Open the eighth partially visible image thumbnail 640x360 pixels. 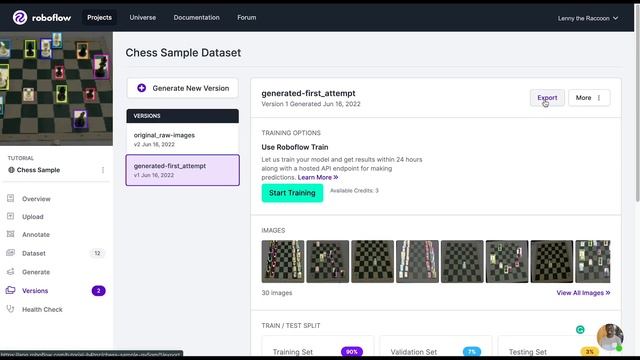(x=593, y=261)
